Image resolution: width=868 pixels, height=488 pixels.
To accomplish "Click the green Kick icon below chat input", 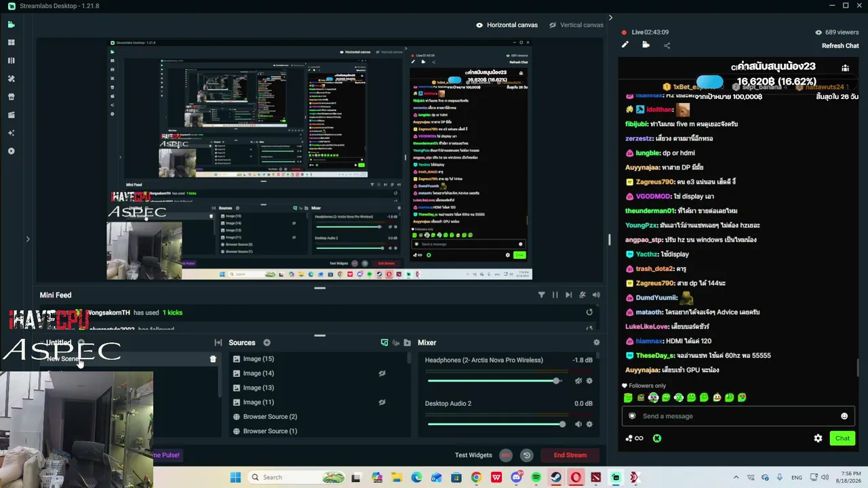I will click(656, 439).
